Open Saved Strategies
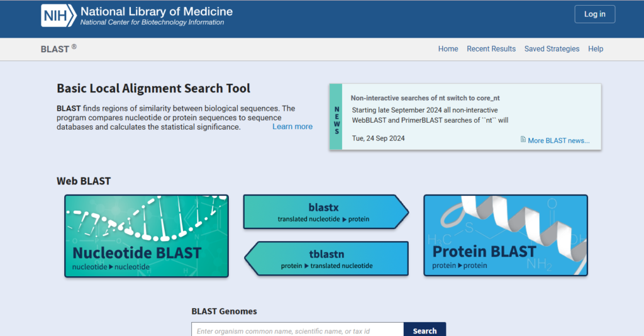Viewport: 644px width, 336px height. 552,49
